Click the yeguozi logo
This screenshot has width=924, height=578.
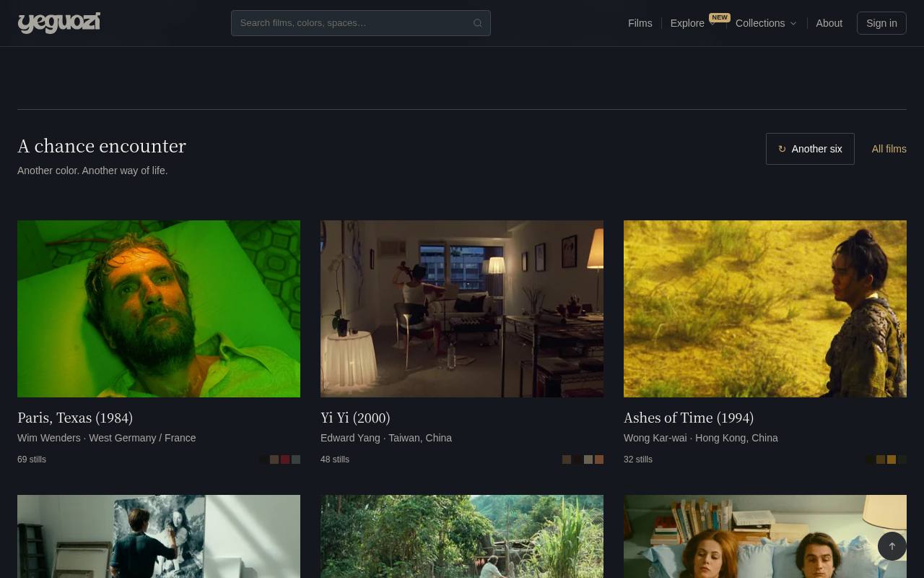click(x=59, y=23)
